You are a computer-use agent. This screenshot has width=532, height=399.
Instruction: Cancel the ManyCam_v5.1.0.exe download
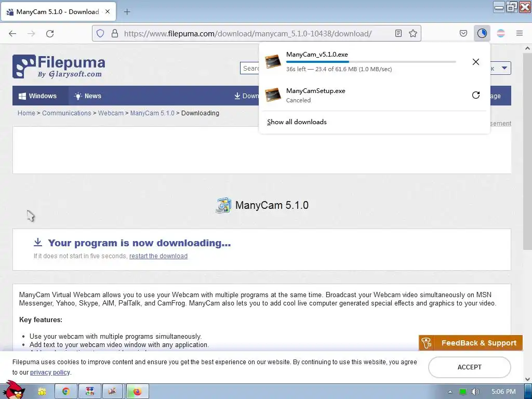(x=476, y=62)
